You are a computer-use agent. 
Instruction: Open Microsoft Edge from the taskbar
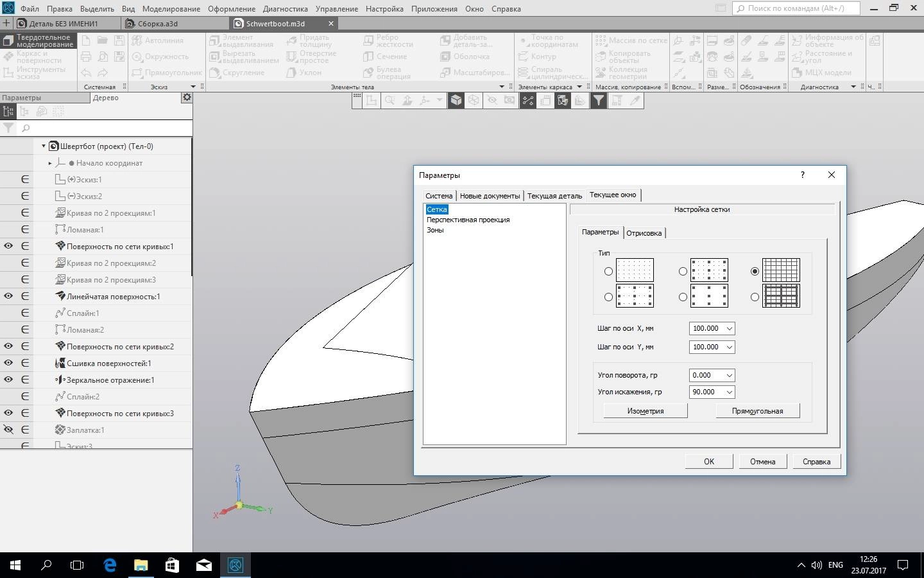(x=110, y=565)
